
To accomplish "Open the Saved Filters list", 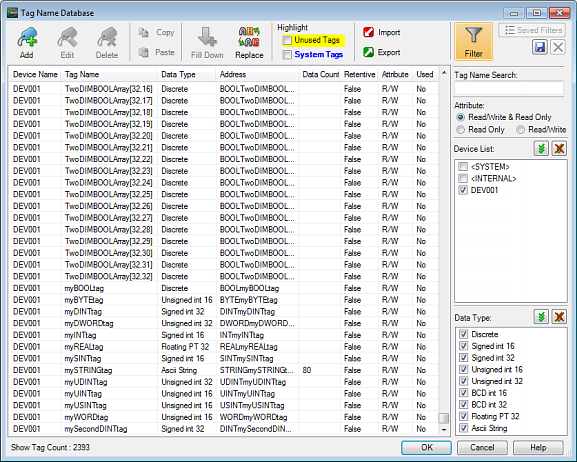I will (532, 30).
